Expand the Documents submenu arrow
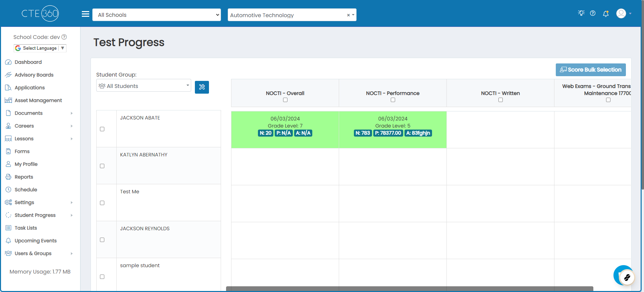The height and width of the screenshot is (292, 644). pyautogui.click(x=72, y=113)
